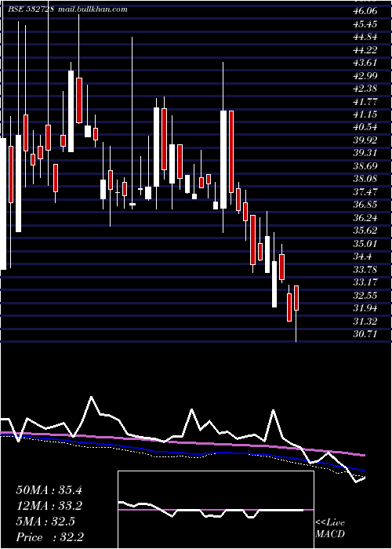Viewport: 392px width, 549px height.
Task: Select the 35.01 price axis label
Action: 365,244
